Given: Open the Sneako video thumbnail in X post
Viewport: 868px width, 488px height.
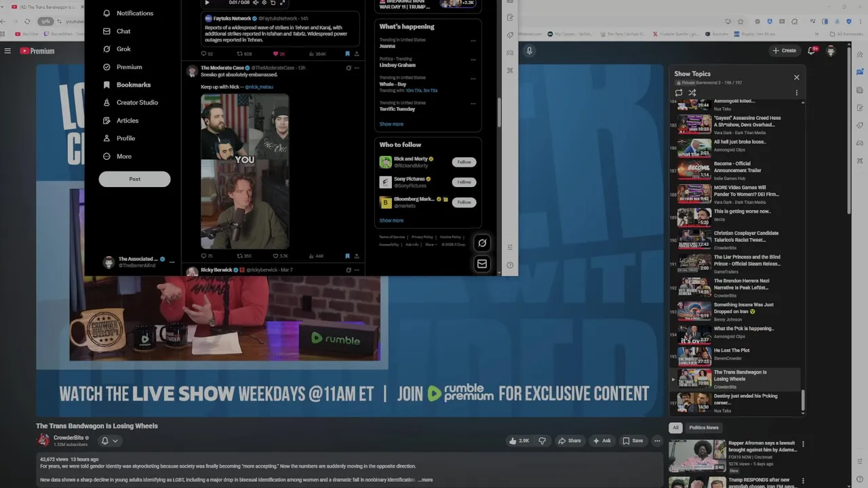Looking at the screenshot, I should (x=245, y=171).
